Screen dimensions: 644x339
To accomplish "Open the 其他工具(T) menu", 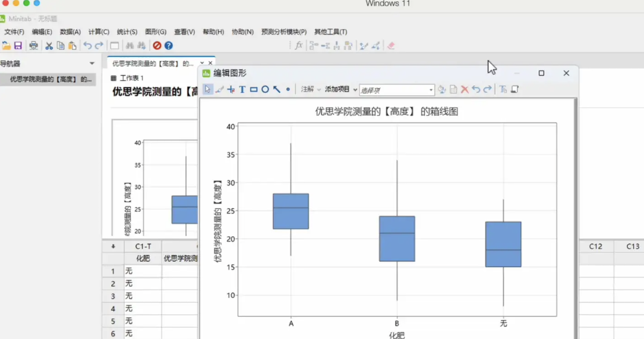I will 331,32.
